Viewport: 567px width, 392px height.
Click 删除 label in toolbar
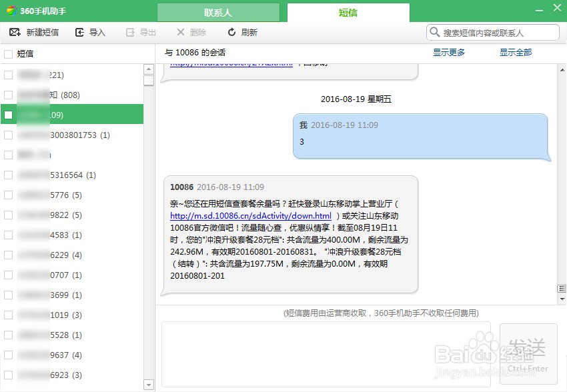[198, 33]
